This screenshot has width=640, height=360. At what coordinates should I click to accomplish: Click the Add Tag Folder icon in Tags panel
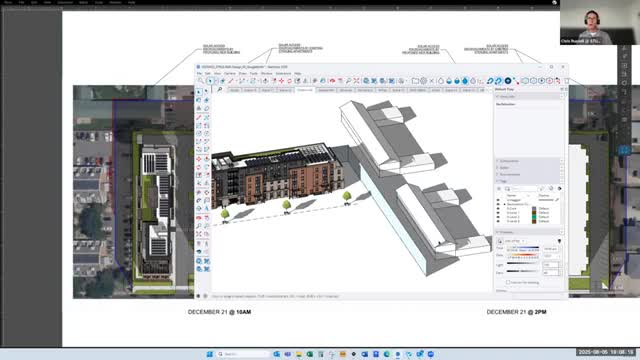point(507,189)
